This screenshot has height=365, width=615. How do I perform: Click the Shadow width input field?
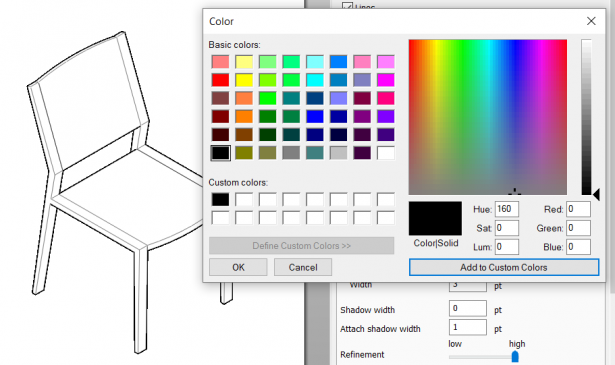[468, 309]
